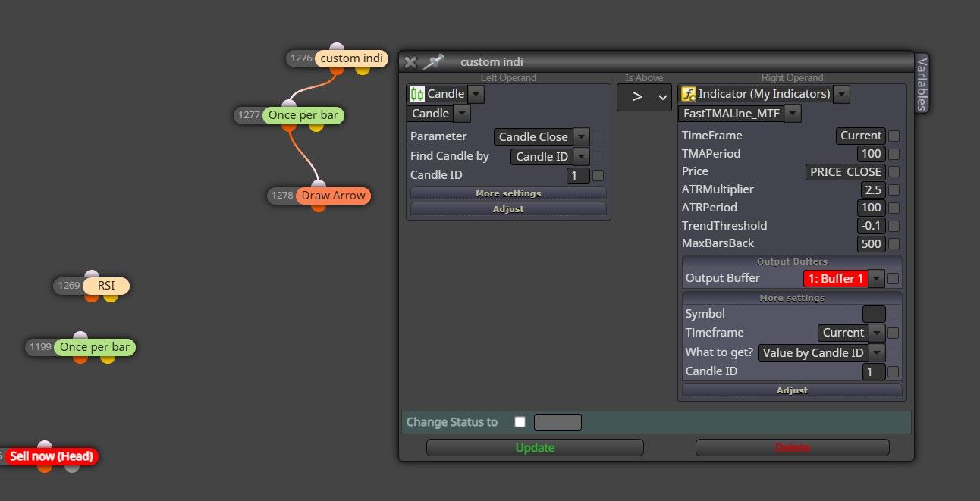Collapse the Output Buffers section header
980x501 pixels.
[792, 261]
